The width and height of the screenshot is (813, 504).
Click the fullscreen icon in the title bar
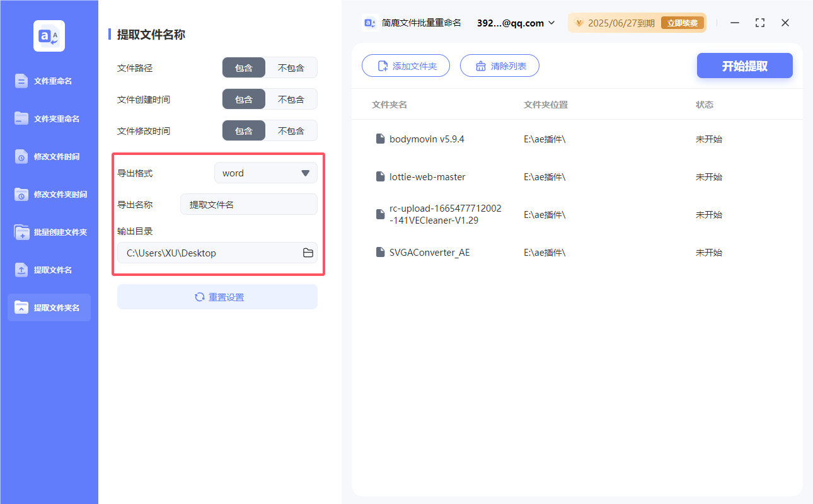[759, 22]
